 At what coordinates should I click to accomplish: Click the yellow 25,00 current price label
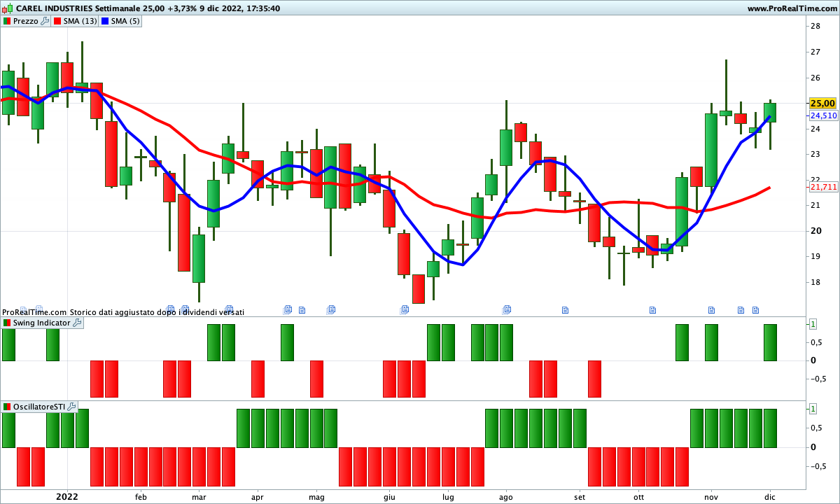point(823,103)
